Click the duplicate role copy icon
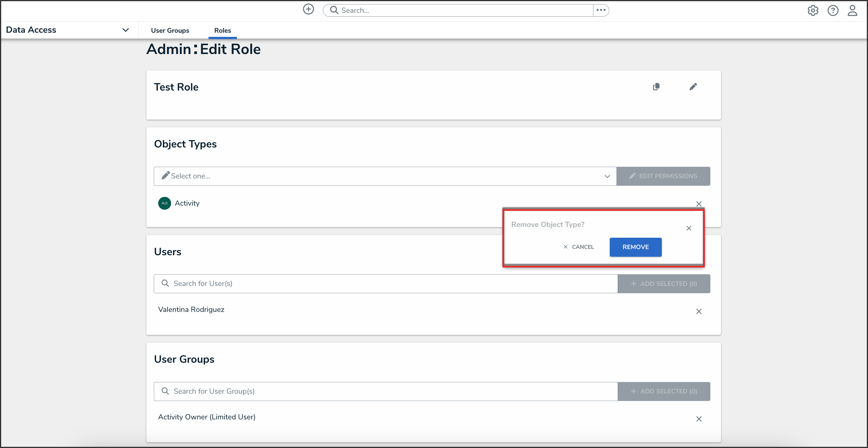 (x=656, y=87)
